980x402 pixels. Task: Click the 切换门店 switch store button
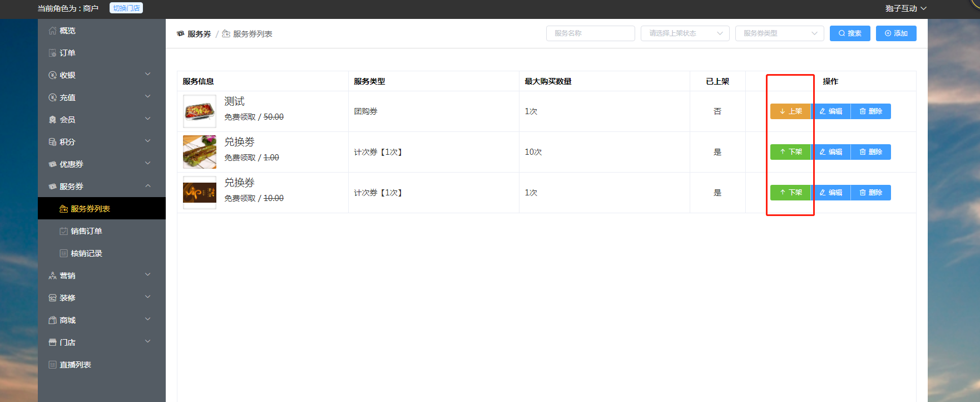tap(126, 8)
